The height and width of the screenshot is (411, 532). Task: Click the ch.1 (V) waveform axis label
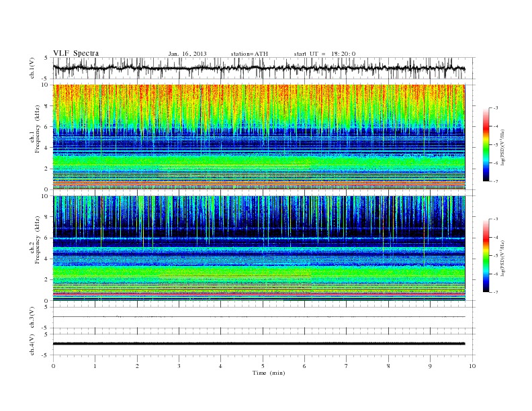32,68
